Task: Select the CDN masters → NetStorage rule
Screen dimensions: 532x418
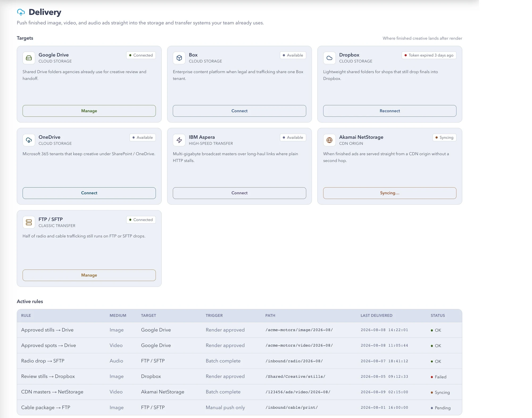Action: point(239,392)
